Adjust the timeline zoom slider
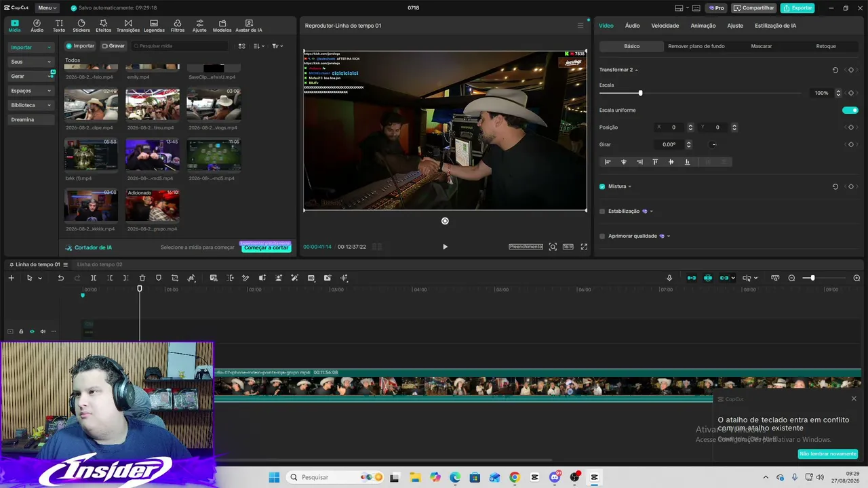This screenshot has height=488, width=868. (x=812, y=278)
